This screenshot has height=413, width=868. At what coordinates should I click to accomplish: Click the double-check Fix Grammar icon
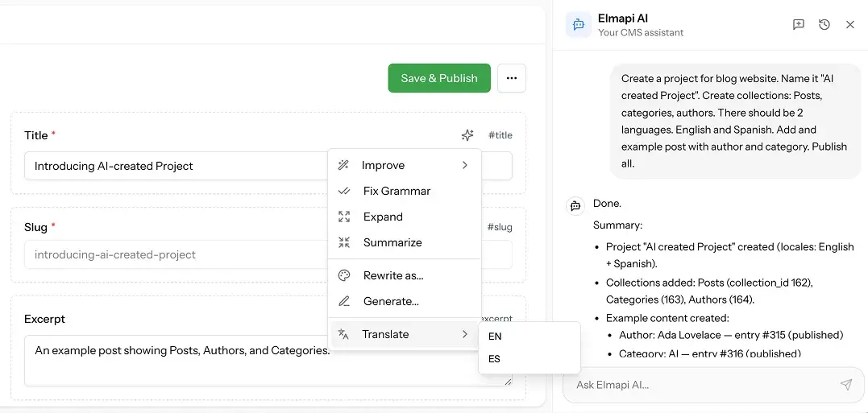(x=344, y=191)
